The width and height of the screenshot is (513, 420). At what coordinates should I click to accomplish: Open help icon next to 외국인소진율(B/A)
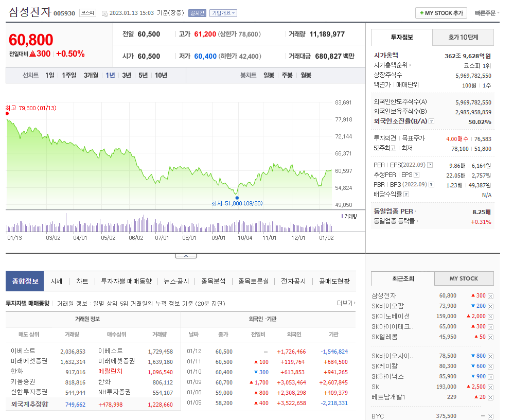tap(432, 121)
